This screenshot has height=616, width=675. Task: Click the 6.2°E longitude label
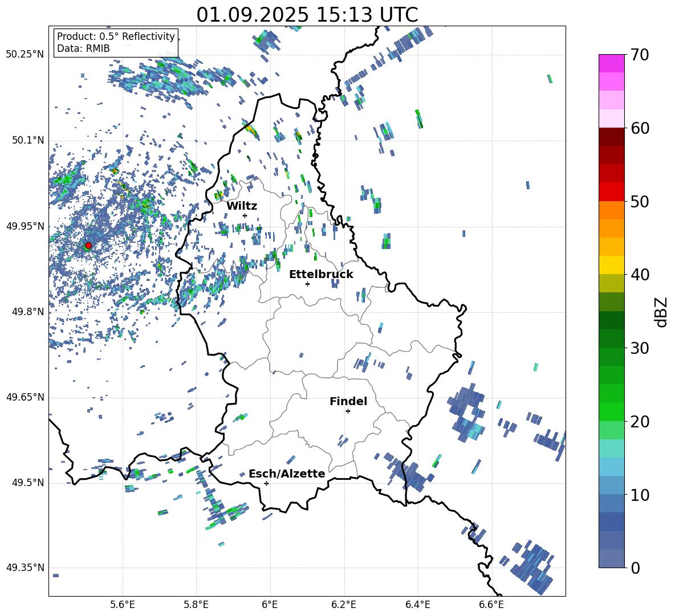pyautogui.click(x=344, y=605)
